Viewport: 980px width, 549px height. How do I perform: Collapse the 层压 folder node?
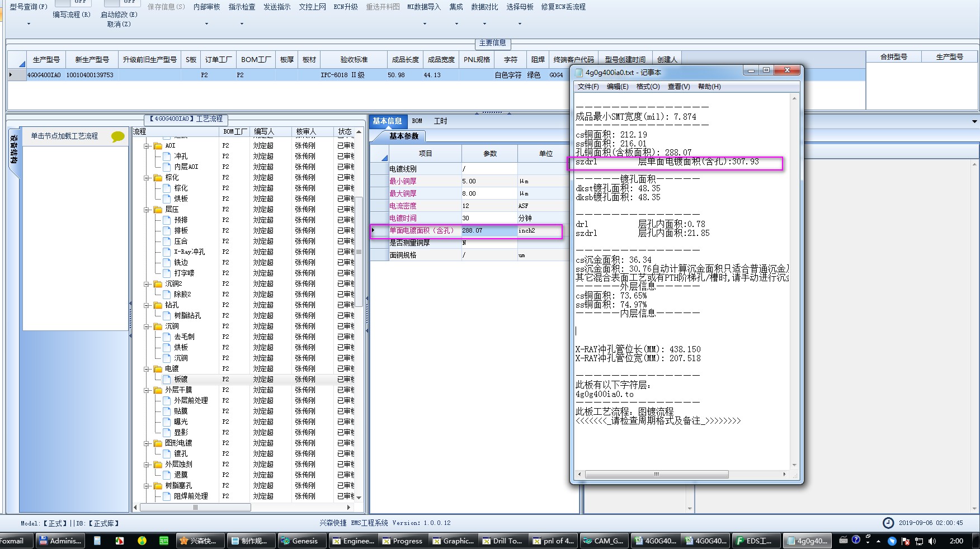click(147, 210)
